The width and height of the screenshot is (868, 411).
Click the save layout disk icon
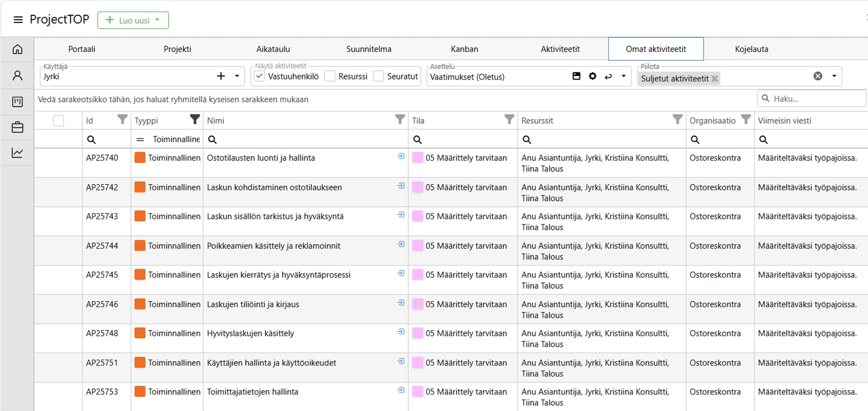576,76
